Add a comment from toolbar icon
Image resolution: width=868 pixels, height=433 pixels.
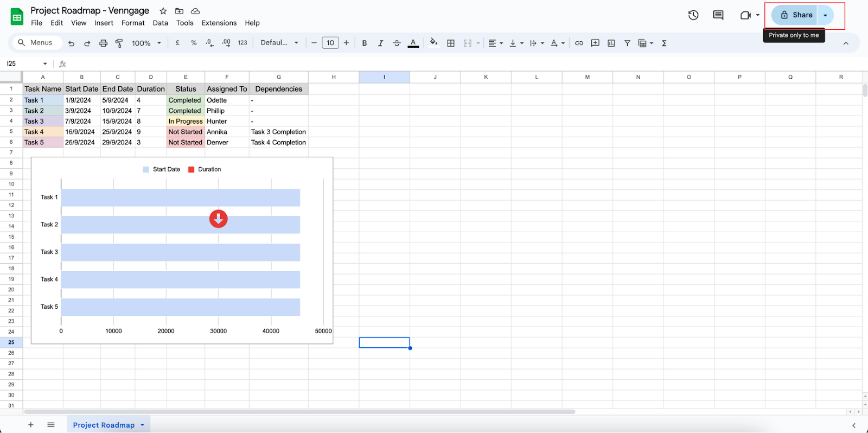(x=595, y=43)
